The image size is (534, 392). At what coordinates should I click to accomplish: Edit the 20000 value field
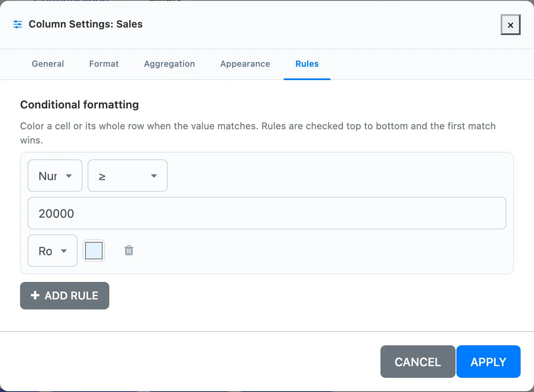267,213
